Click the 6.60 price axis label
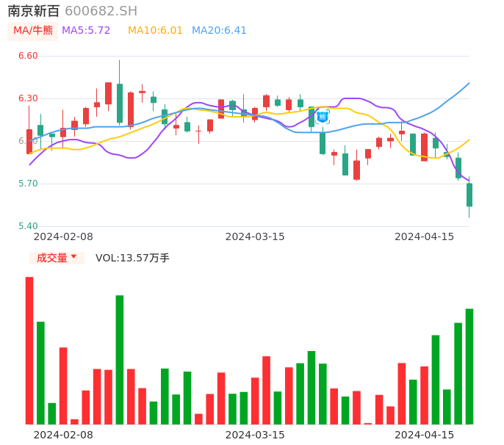The width and height of the screenshot is (504, 445). [x=27, y=56]
